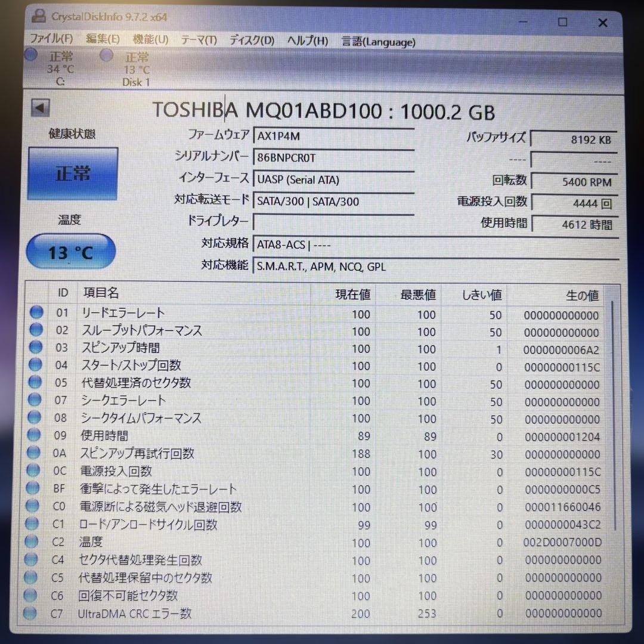644x644 pixels.
Task: Click the 13 °C temperature button
Action: (x=70, y=252)
